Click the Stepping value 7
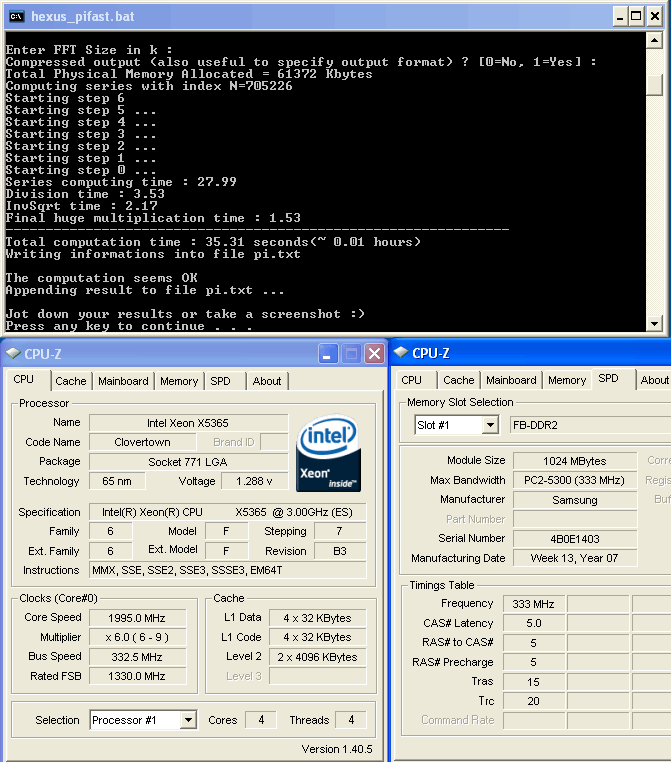671x762 pixels. tap(340, 531)
